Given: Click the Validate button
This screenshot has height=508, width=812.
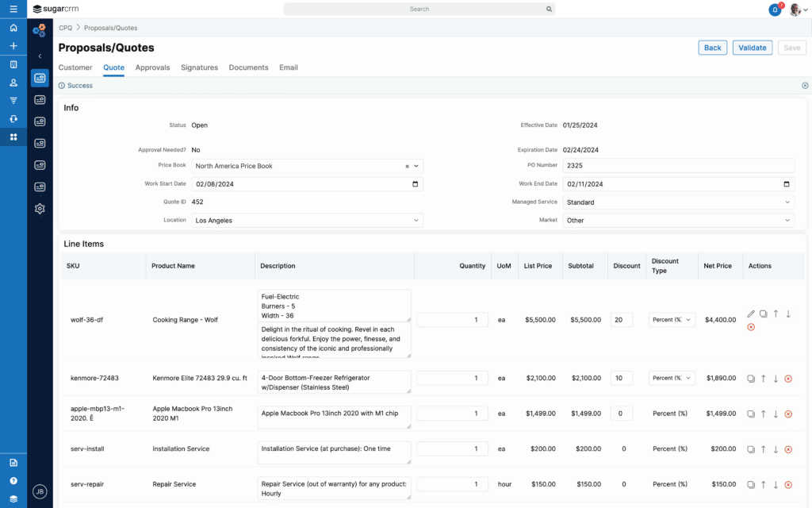Looking at the screenshot, I should click(x=752, y=48).
